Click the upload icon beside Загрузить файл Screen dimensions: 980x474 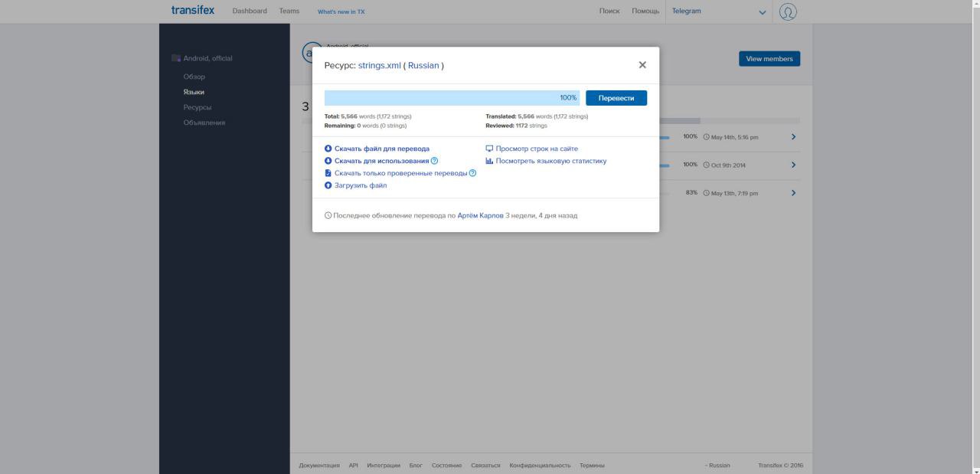[328, 185]
